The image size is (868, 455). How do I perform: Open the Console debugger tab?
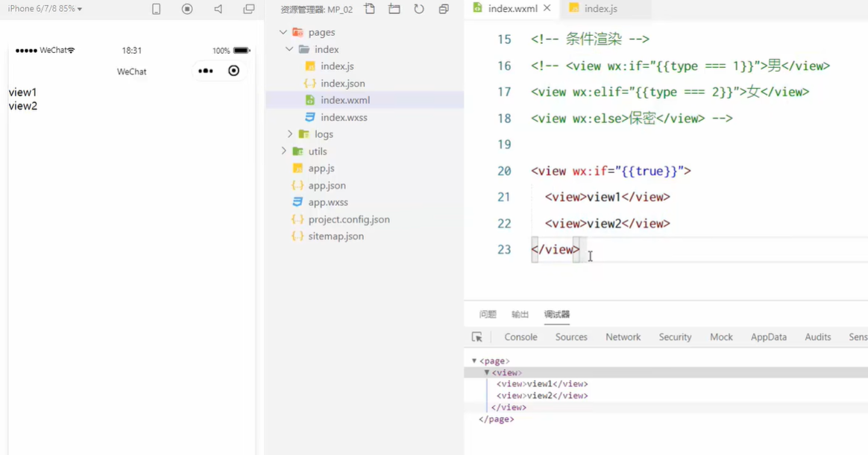pos(521,337)
